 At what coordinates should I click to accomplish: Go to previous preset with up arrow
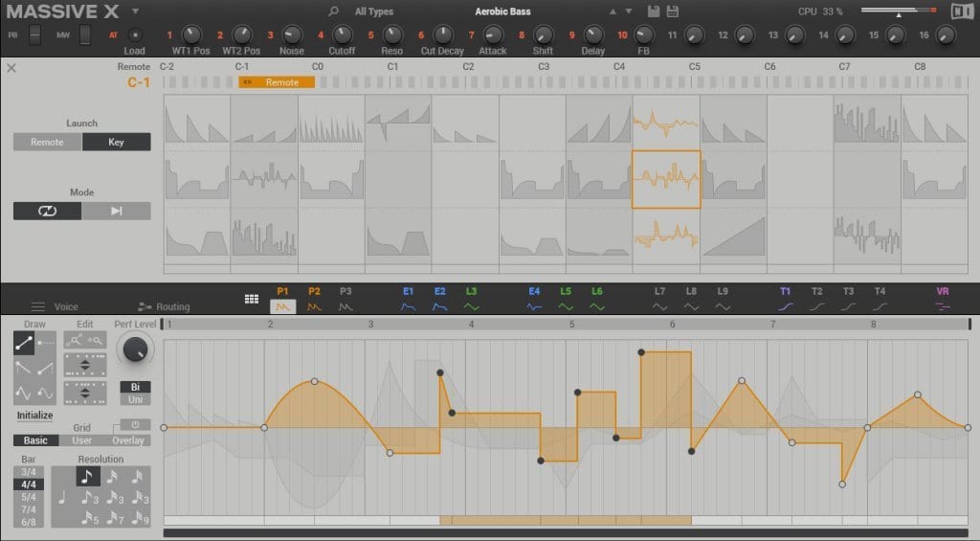[x=612, y=11]
